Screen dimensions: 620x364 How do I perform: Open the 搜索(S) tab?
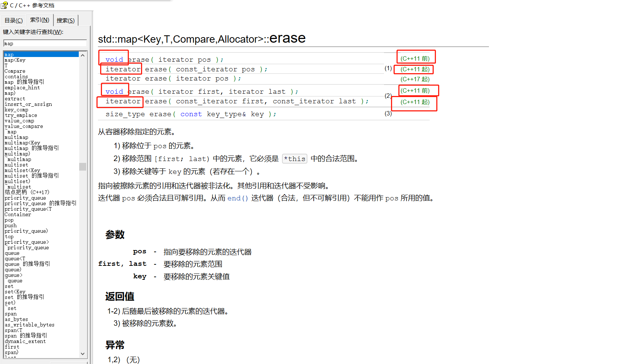tap(66, 20)
